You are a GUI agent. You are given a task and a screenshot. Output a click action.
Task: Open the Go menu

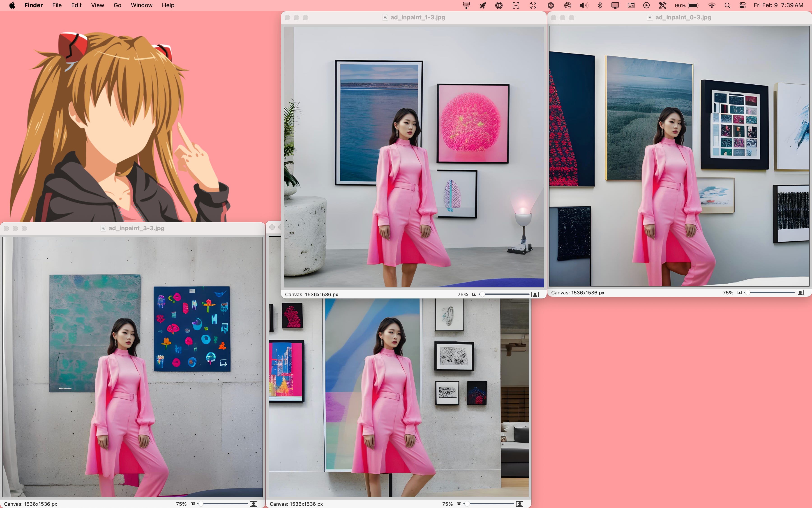click(118, 5)
